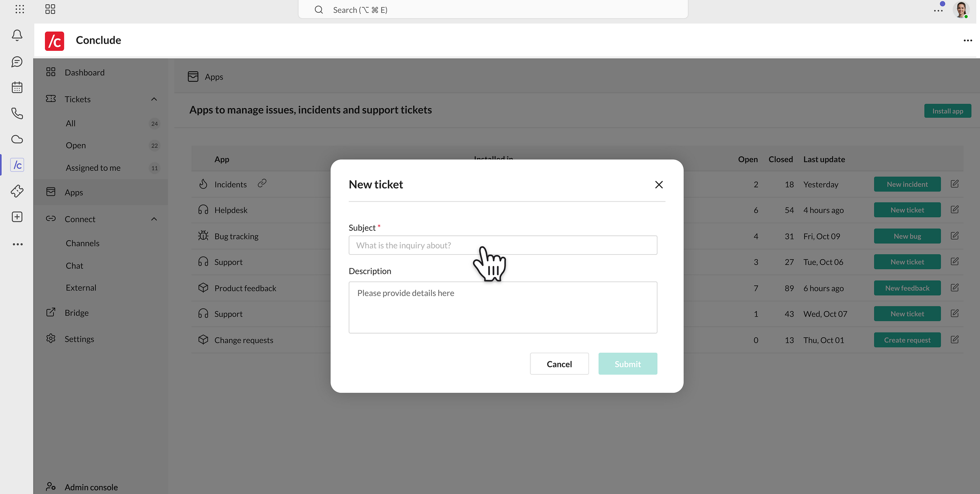Select the Conclude app icon in left rail
The width and height of the screenshot is (980, 494).
(x=17, y=165)
